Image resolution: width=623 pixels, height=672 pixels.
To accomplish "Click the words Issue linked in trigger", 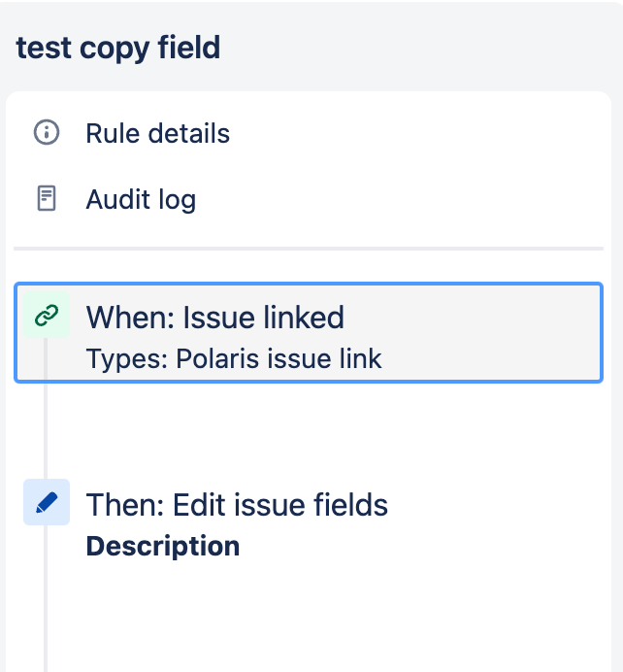I will 263,318.
